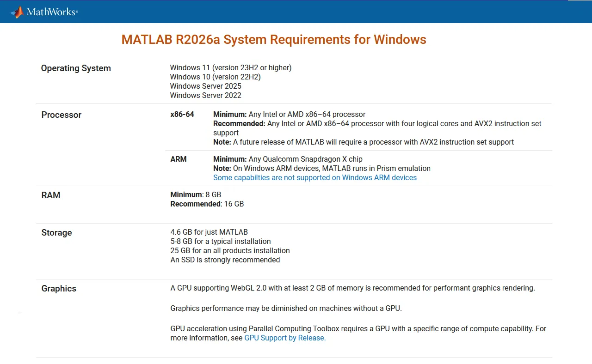The image size is (592, 364).
Task: Click the Windows 11 (version 23H2 or higher) line
Action: click(231, 68)
